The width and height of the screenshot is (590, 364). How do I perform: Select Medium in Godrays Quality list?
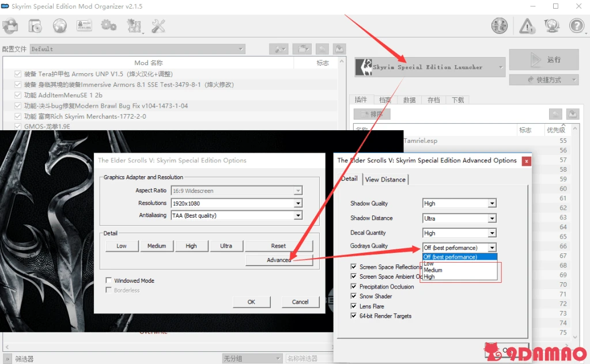click(x=460, y=270)
